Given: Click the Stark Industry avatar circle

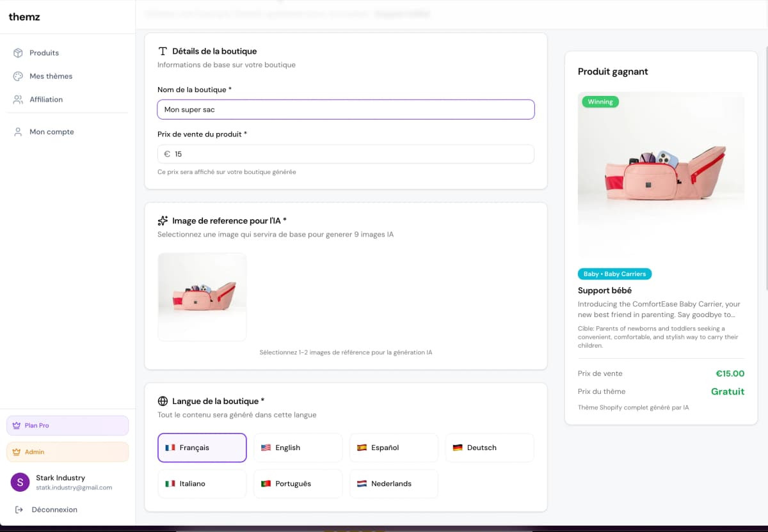Looking at the screenshot, I should click(x=20, y=483).
